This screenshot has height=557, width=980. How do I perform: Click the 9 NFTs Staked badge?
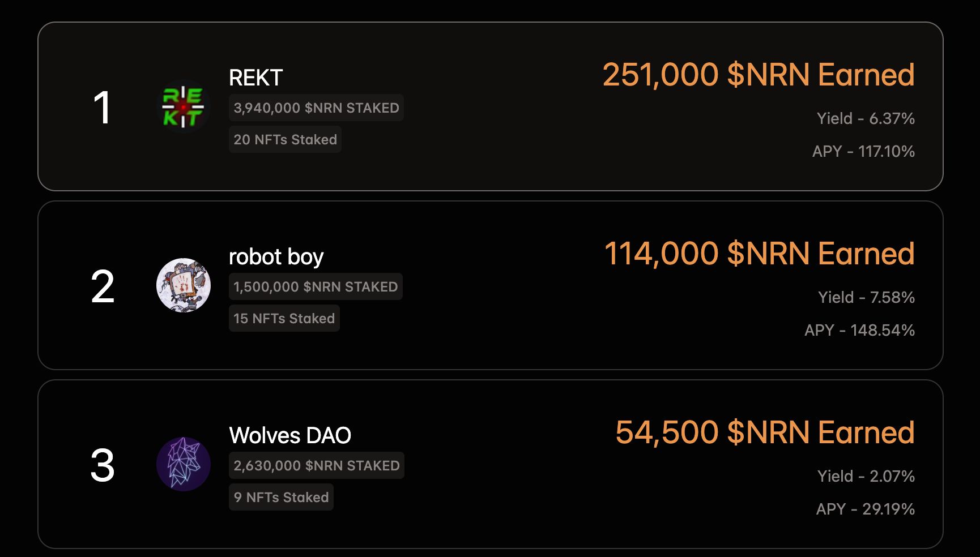pos(281,497)
